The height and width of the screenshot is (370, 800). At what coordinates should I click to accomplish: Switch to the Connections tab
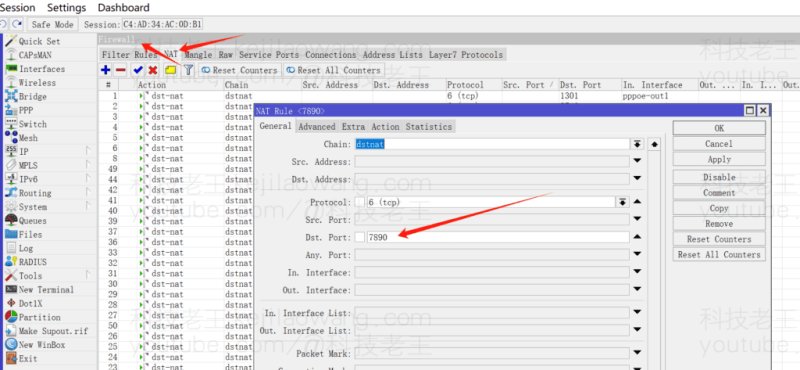(331, 55)
